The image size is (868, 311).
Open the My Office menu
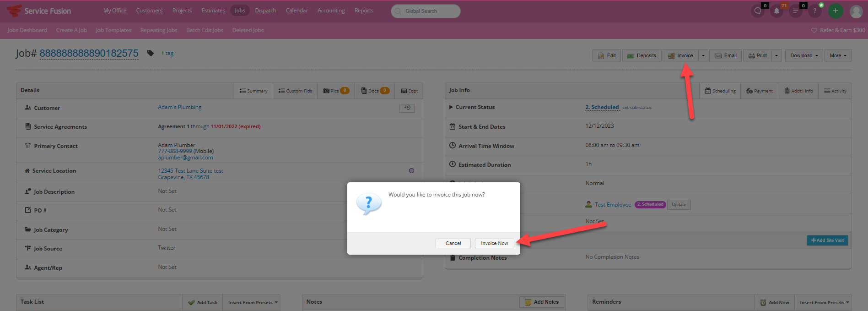[x=115, y=11]
